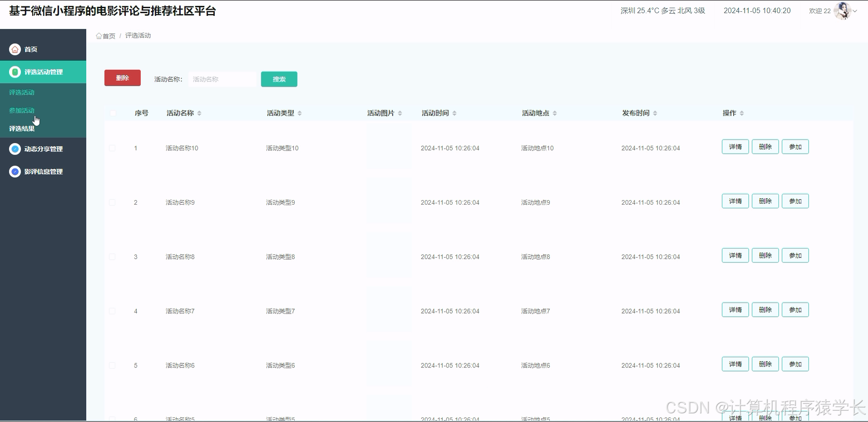Click 参加 for 活动名称8
The width and height of the screenshot is (868, 422).
click(x=795, y=255)
